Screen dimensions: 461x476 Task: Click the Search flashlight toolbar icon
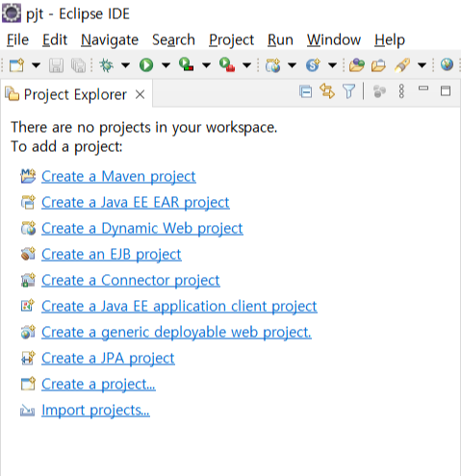point(402,65)
